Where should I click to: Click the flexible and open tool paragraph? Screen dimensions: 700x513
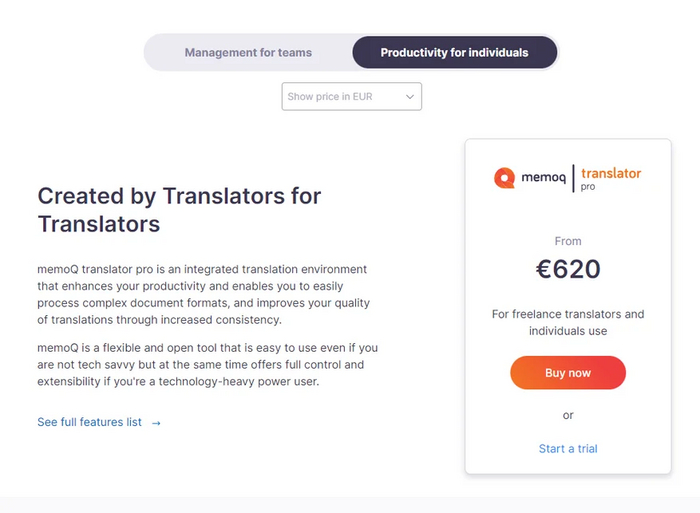(x=207, y=365)
